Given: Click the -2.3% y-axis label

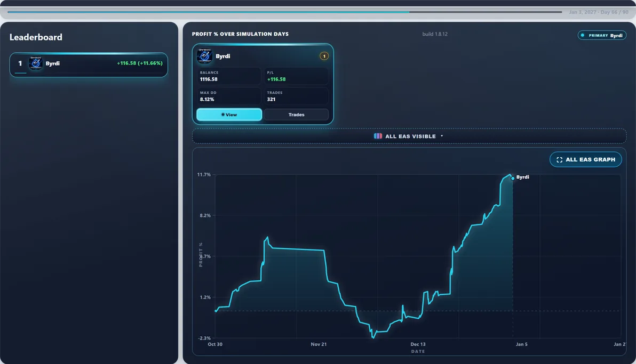Looking at the screenshot, I should [204, 338].
